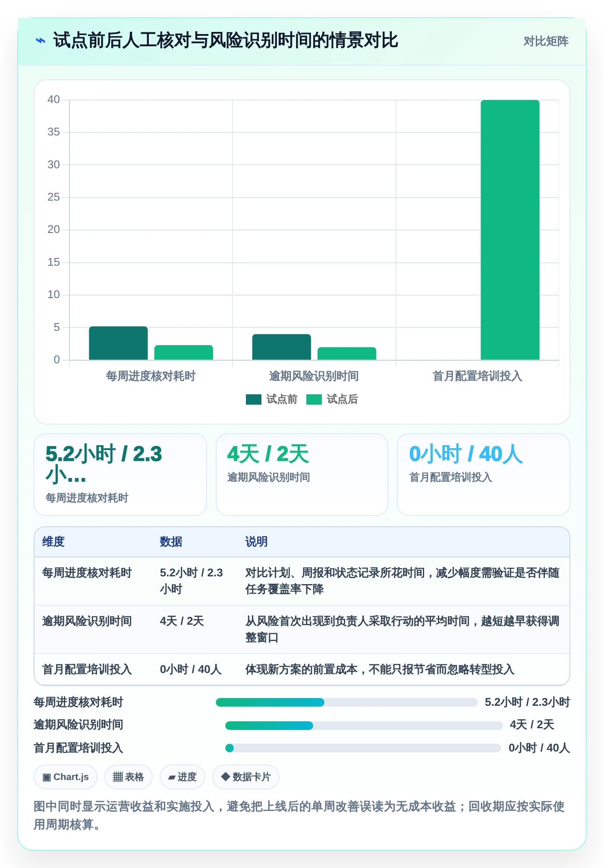604x868 pixels.
Task: Click the 数据 column header
Action: click(x=171, y=542)
